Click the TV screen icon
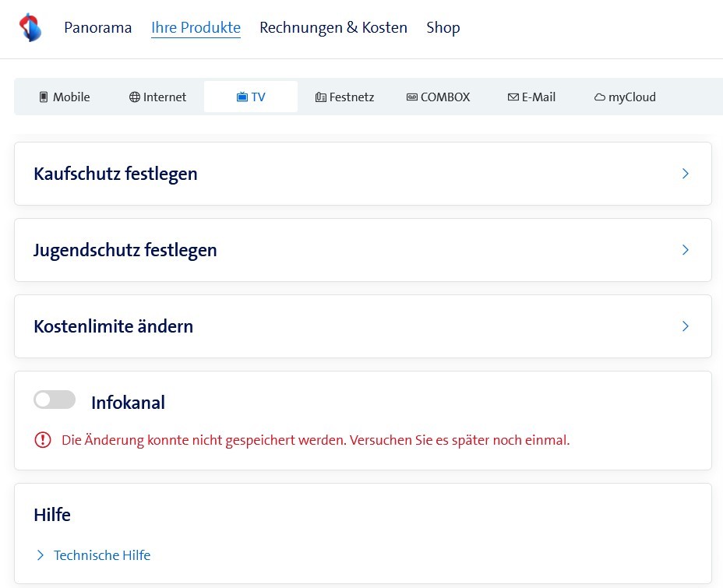Viewport: 723px width, 588px height. [x=242, y=97]
